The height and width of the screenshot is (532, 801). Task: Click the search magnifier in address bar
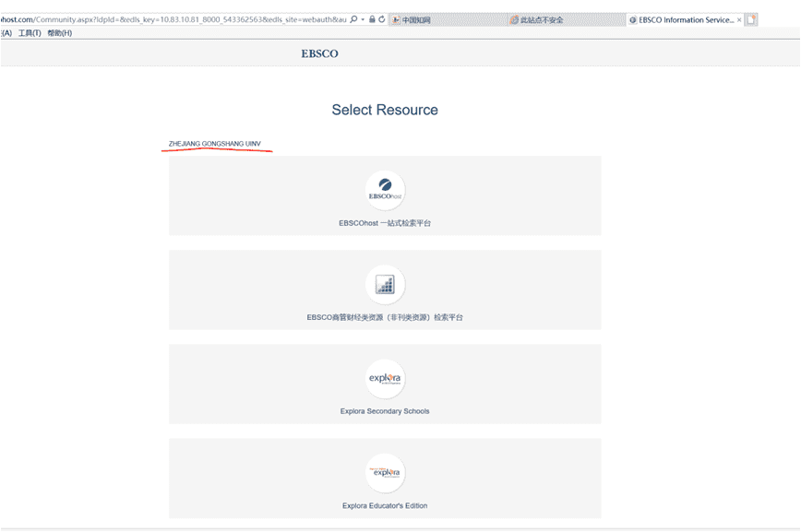click(x=353, y=19)
